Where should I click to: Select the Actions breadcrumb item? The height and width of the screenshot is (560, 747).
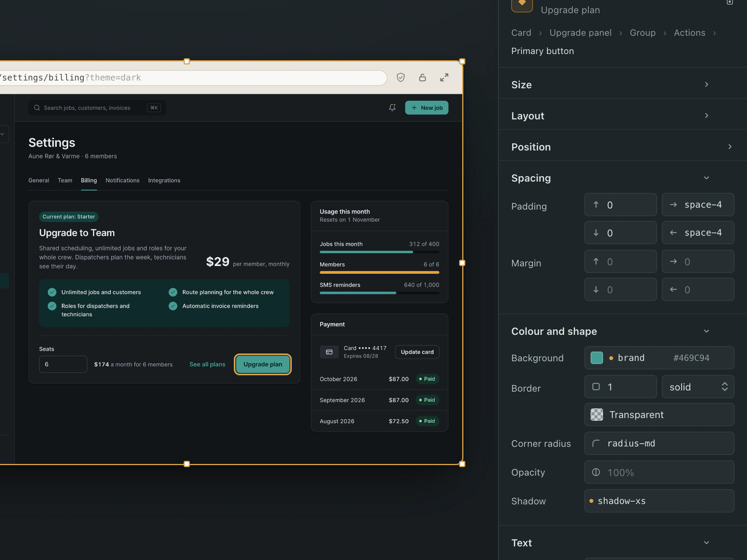click(689, 33)
